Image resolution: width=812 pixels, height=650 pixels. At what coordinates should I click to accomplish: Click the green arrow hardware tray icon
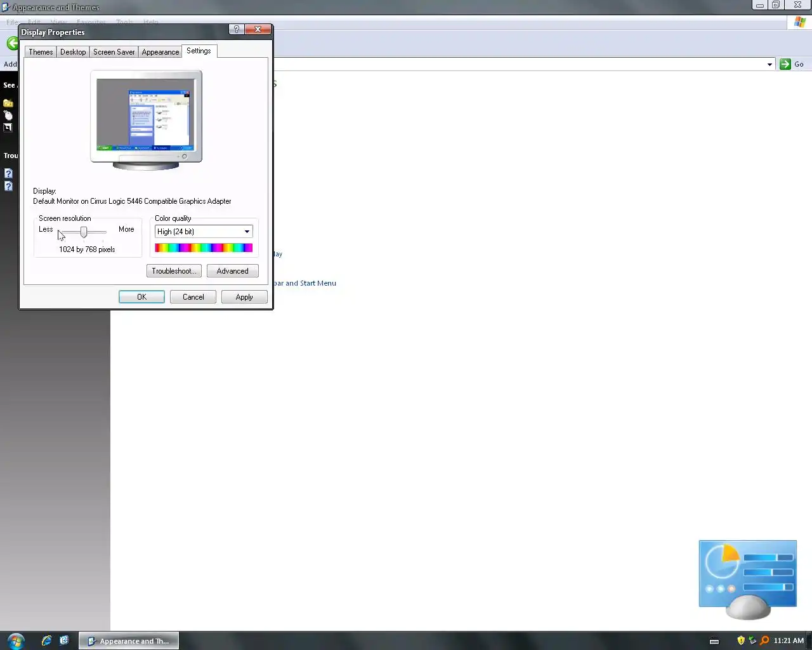pos(752,640)
